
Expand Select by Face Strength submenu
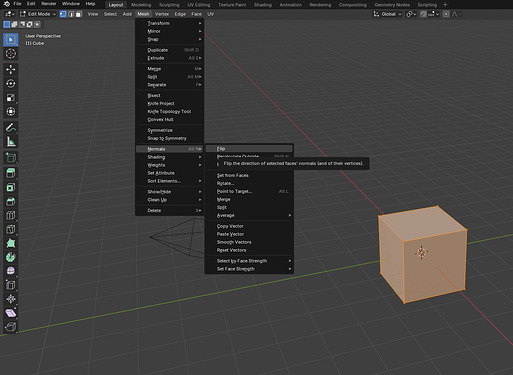point(249,261)
